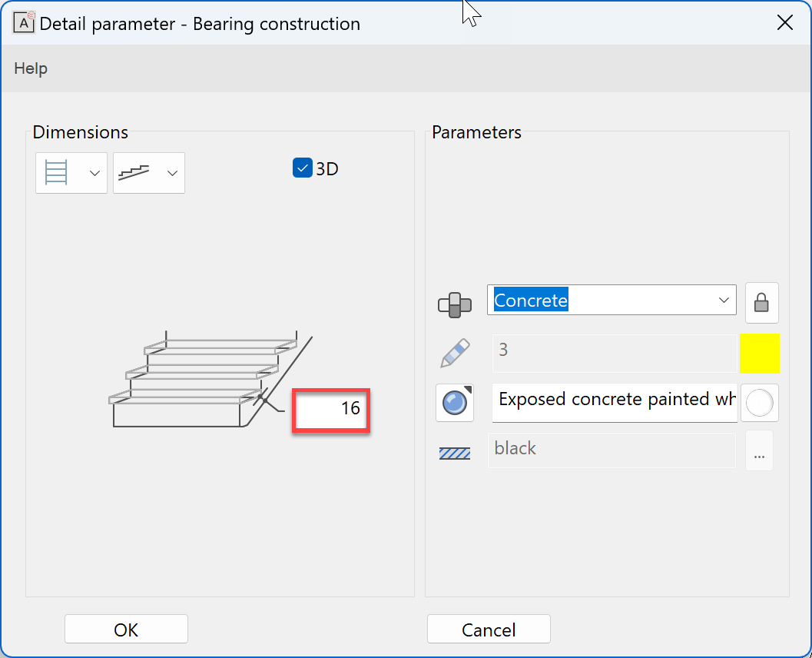Screen dimensions: 812x658
Task: Cancel the Detail parameter dialog
Action: pyautogui.click(x=489, y=628)
